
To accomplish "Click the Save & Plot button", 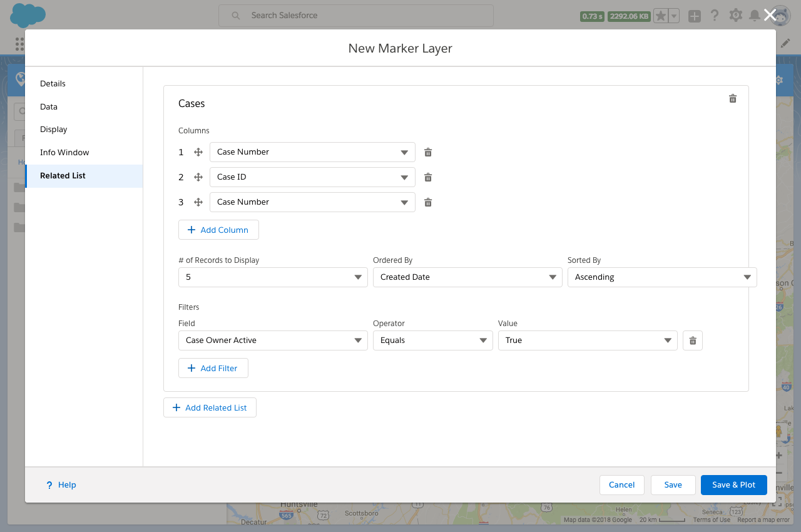I will (x=734, y=485).
